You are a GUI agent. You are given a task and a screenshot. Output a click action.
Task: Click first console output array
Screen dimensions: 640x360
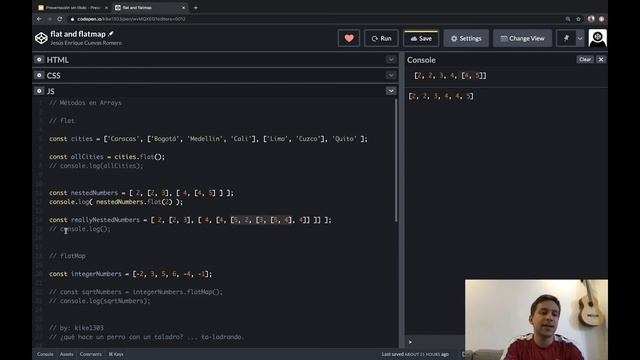[450, 76]
